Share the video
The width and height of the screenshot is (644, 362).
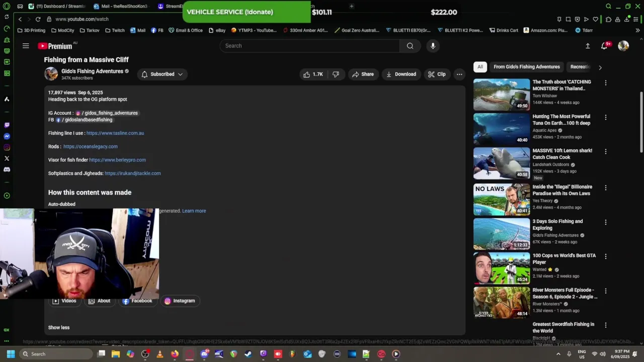363,74
